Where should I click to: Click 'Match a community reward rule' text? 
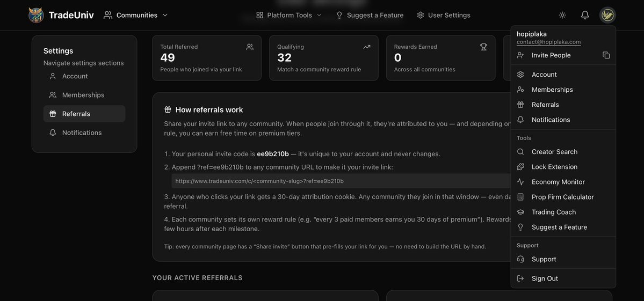(319, 70)
